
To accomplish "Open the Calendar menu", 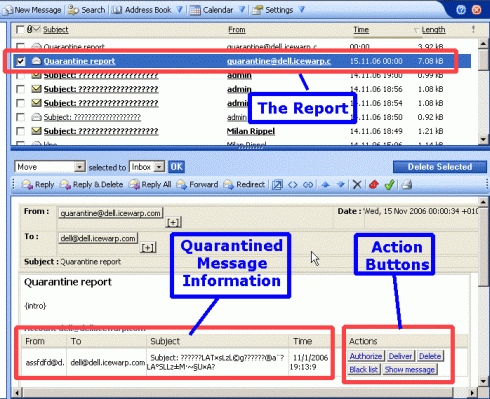I will 217,10.
